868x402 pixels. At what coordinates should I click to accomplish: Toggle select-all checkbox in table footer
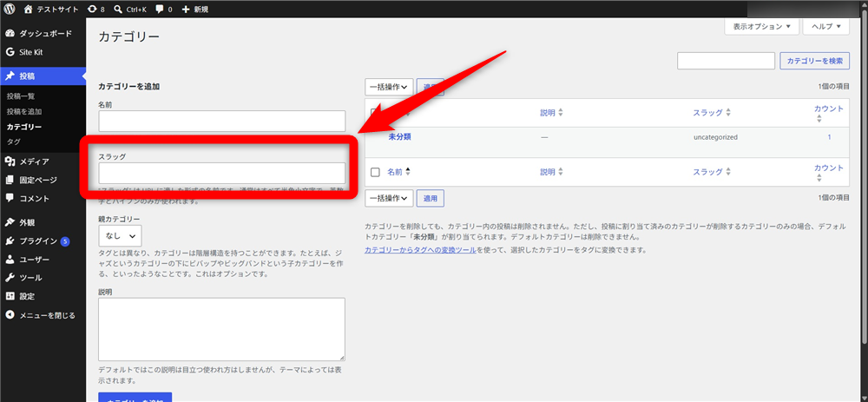[x=375, y=172]
